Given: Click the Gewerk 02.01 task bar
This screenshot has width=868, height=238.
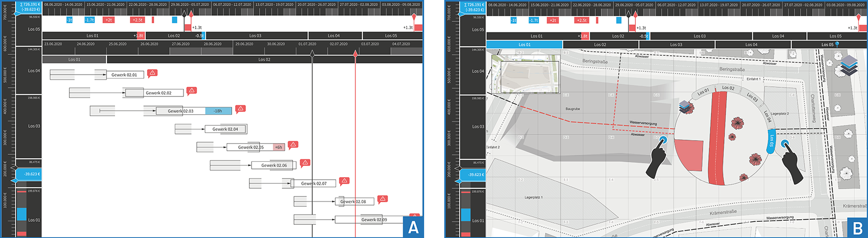Looking at the screenshot, I should tap(125, 75).
